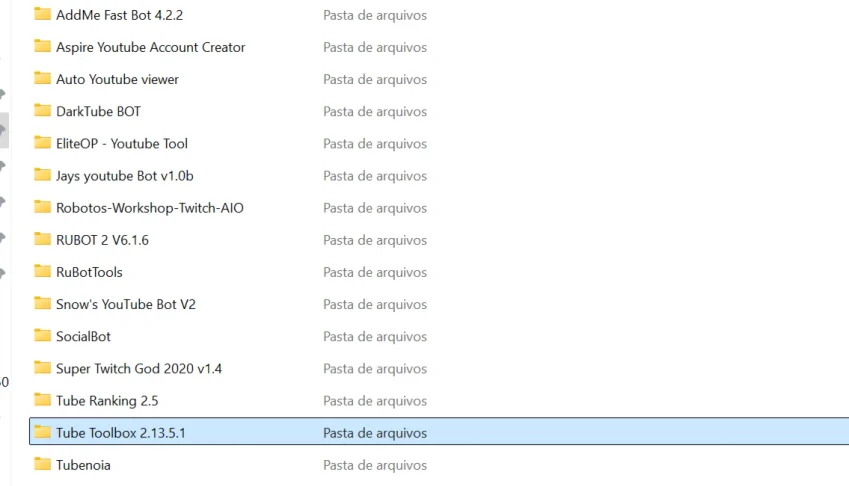Click Pasta de arquivos beside RUBOT 2 V6.1.6
The image size is (849, 486).
point(375,240)
